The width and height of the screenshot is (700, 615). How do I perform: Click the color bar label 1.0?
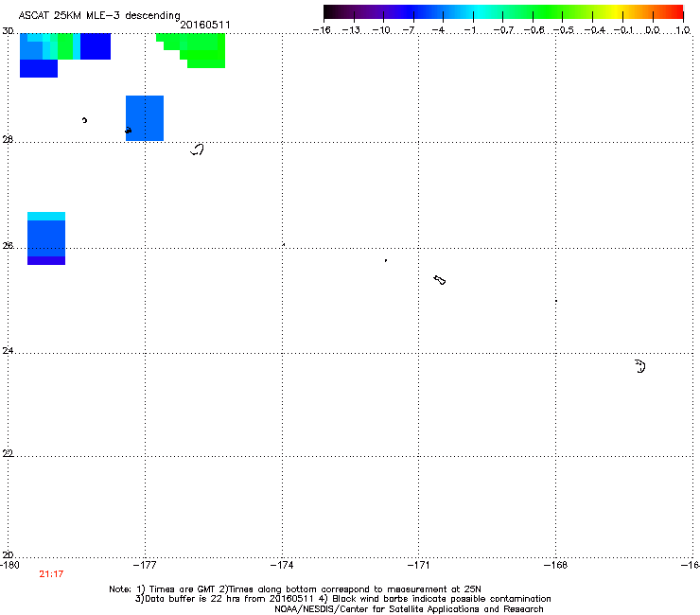point(683,30)
